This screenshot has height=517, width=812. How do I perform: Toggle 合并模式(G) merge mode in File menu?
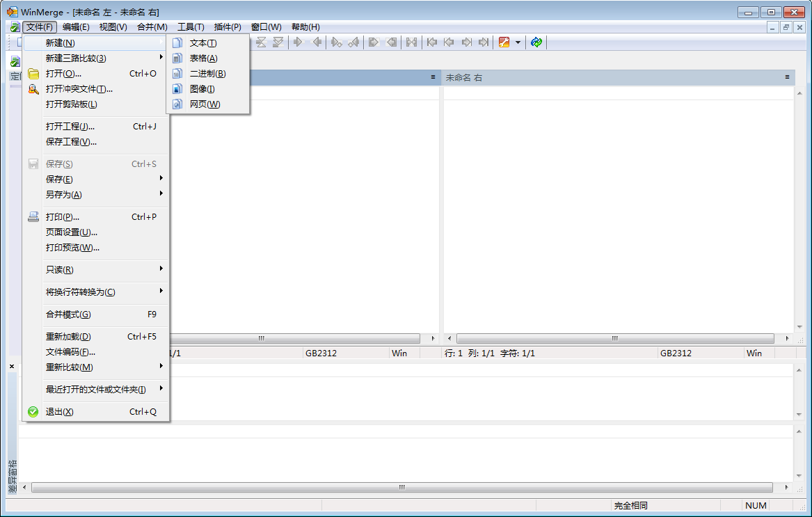pos(68,315)
